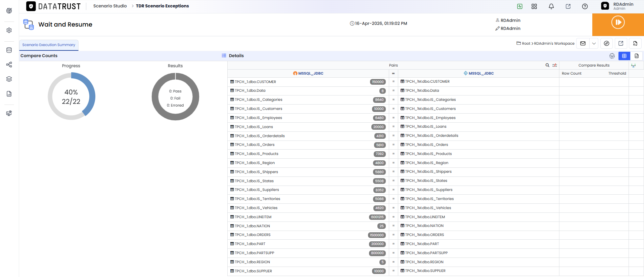
Task: Open the notifications bell
Action: click(551, 6)
